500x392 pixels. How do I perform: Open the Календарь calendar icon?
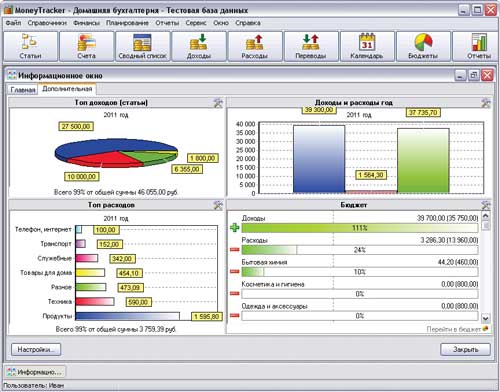[x=367, y=46]
